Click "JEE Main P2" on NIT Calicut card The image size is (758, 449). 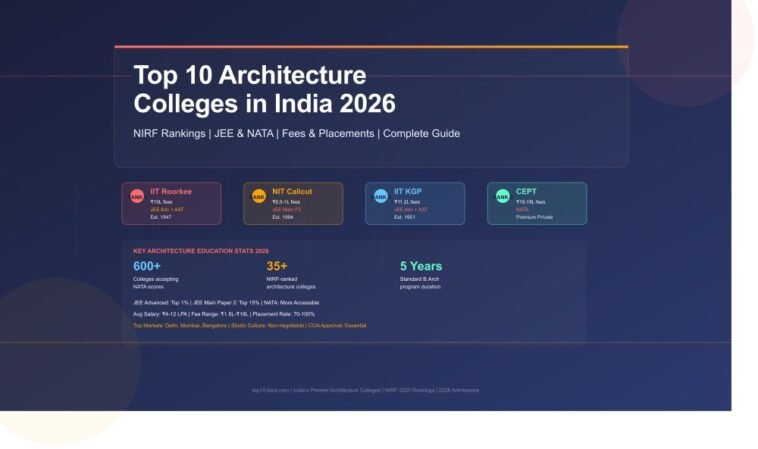pyautogui.click(x=286, y=210)
